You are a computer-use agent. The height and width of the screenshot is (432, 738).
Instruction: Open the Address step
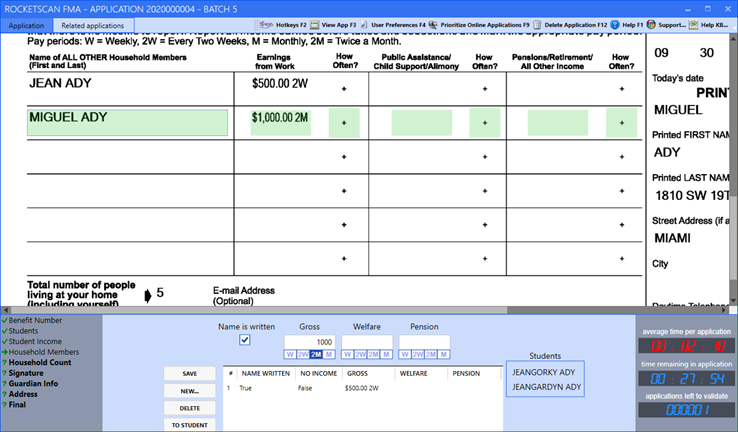pos(23,394)
